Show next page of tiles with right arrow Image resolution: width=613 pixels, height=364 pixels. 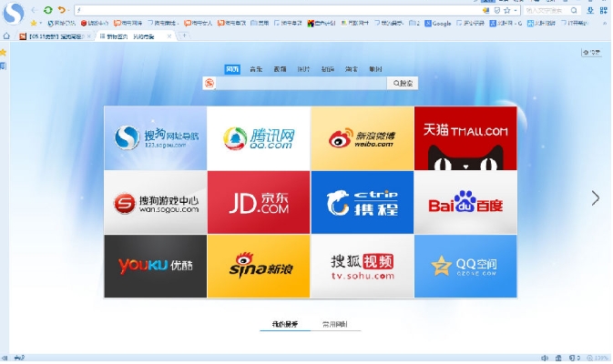point(596,198)
